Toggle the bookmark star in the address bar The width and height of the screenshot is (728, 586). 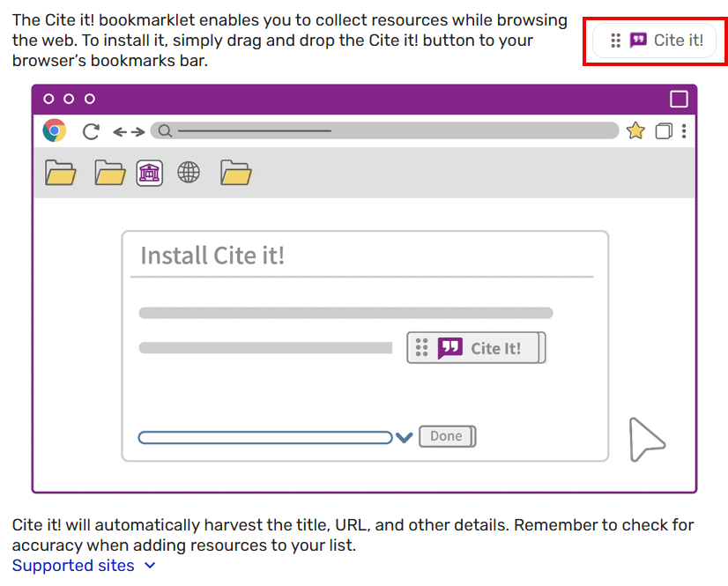tap(635, 130)
